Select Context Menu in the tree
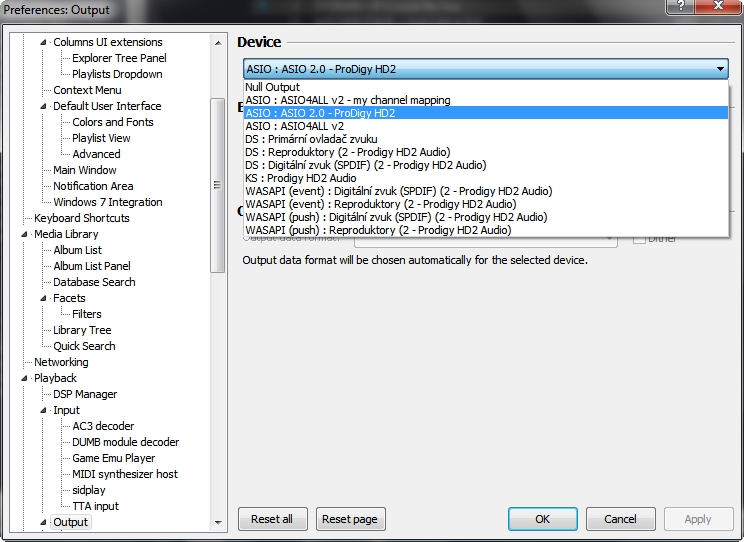Viewport: 744px width, 542px height. pos(87,90)
